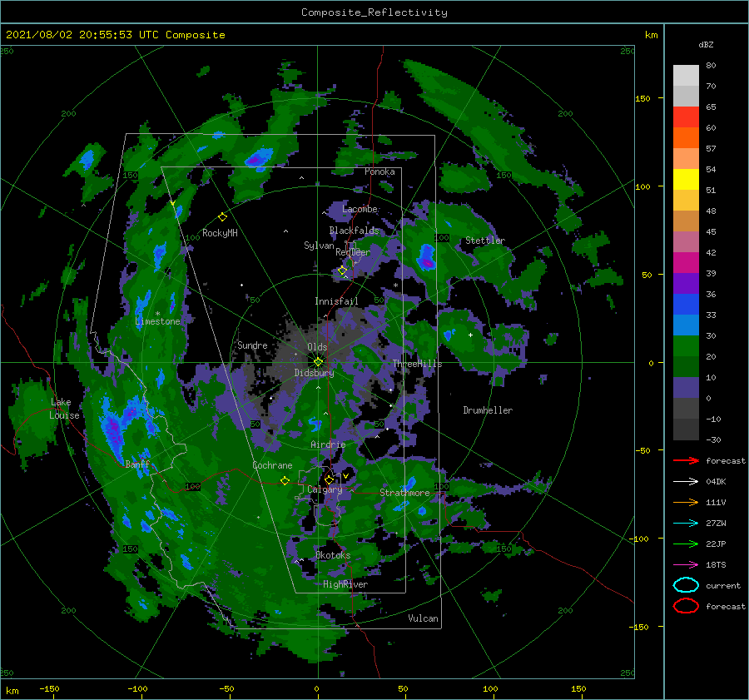The image size is (749, 700).
Task: Click the orange 111V arrow in the legend
Action: click(x=686, y=502)
